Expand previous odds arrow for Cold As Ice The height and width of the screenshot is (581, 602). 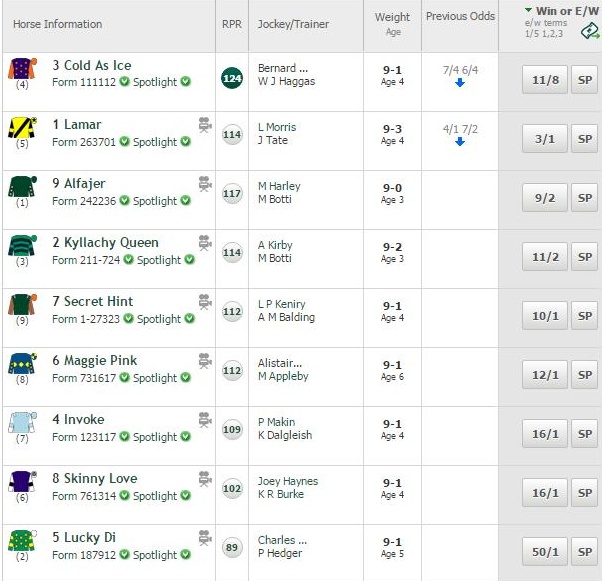(x=460, y=83)
